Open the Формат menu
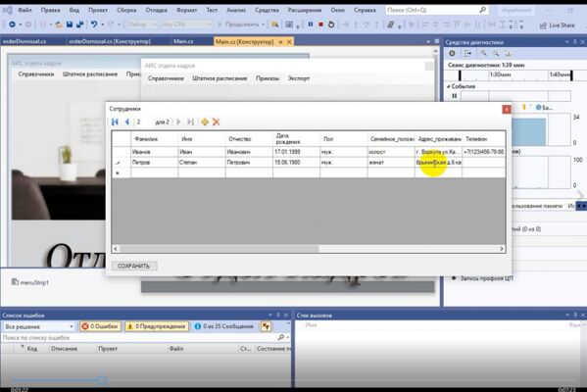The height and width of the screenshot is (392, 587). click(186, 10)
